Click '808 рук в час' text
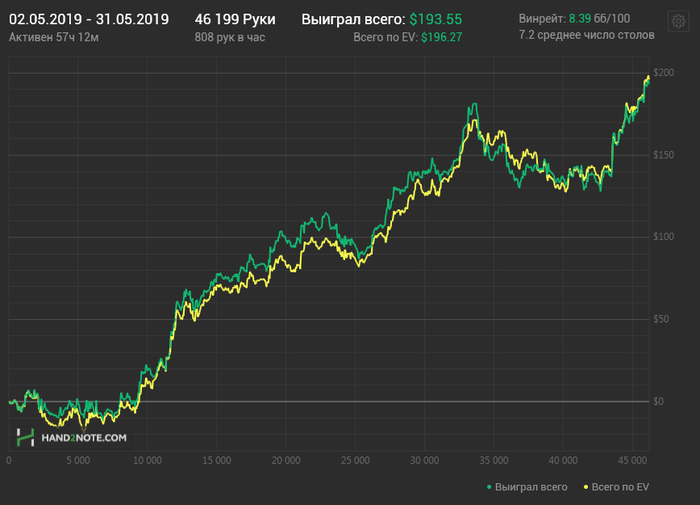The width and height of the screenshot is (700, 505). (230, 37)
